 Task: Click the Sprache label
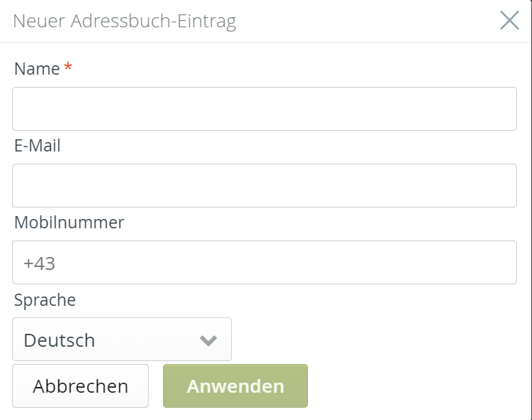(45, 299)
